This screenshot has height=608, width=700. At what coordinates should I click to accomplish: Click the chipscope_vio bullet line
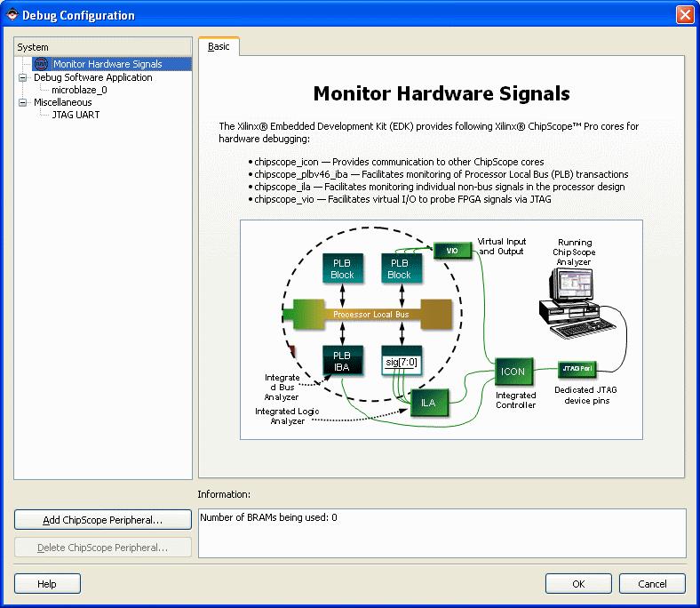pos(400,199)
